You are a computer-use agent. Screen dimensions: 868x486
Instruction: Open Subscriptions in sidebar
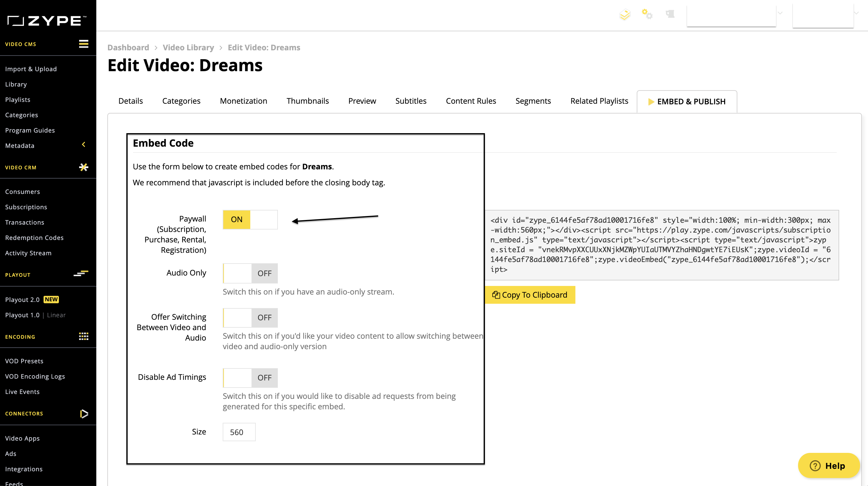[26, 207]
